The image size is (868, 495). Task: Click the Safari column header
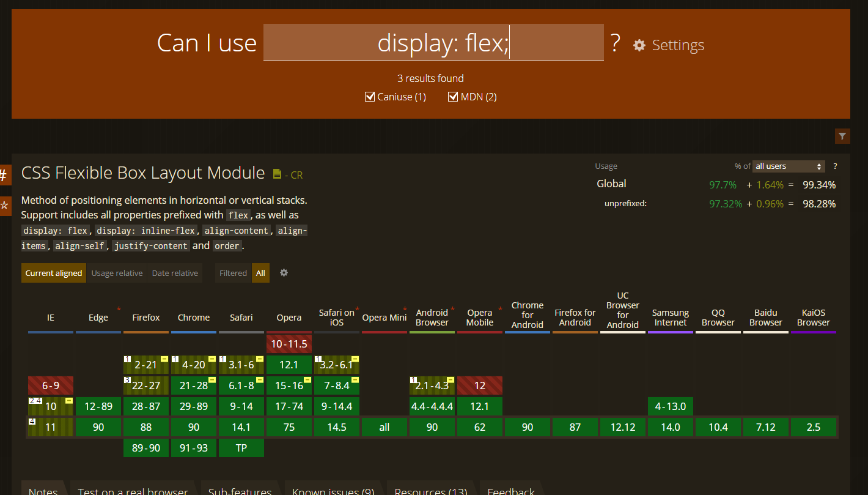(241, 318)
